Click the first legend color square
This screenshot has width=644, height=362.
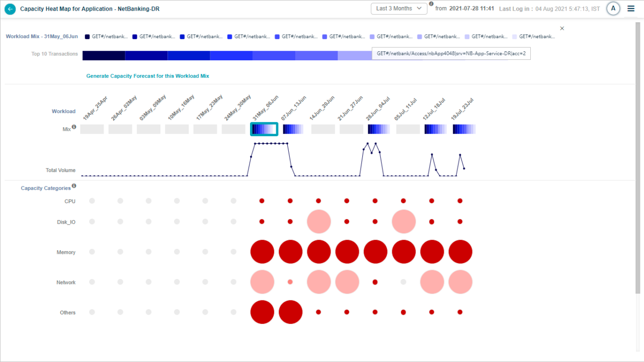click(87, 36)
